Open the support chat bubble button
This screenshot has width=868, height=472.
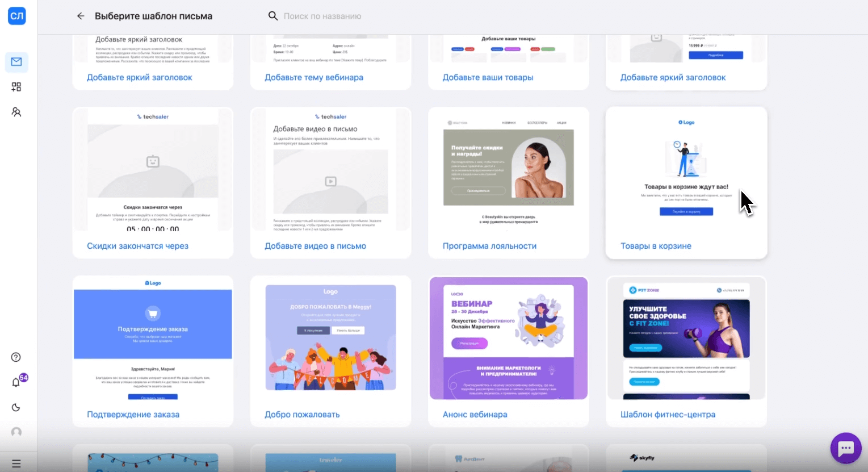pos(846,448)
